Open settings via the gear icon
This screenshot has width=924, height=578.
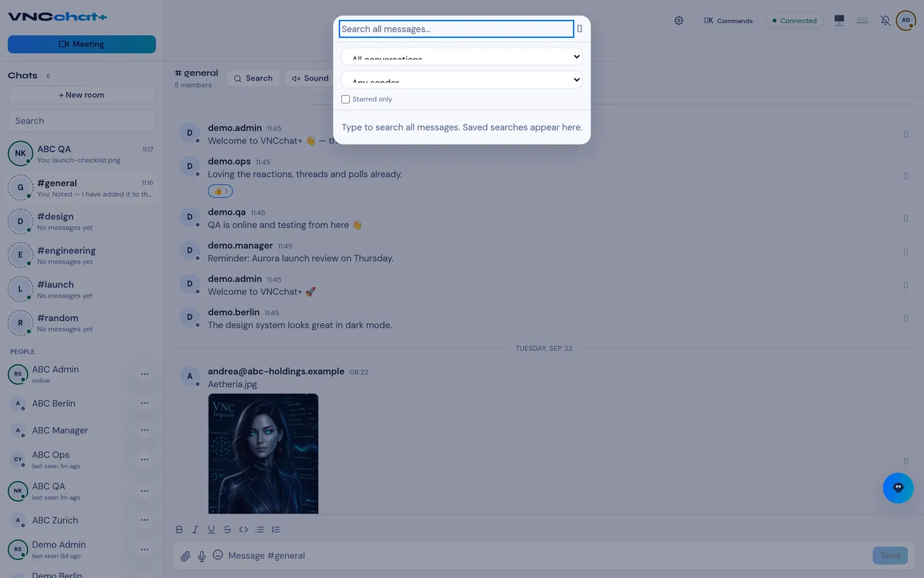tap(679, 21)
